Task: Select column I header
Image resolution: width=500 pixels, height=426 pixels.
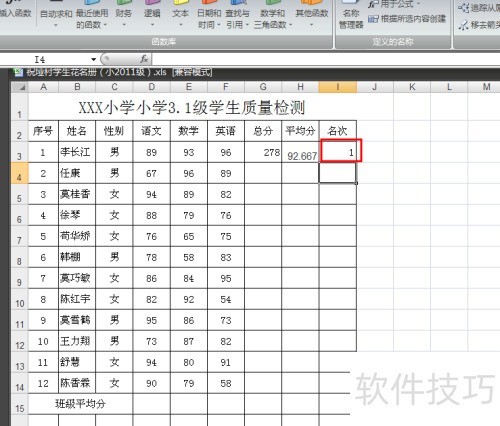Action: click(338, 87)
